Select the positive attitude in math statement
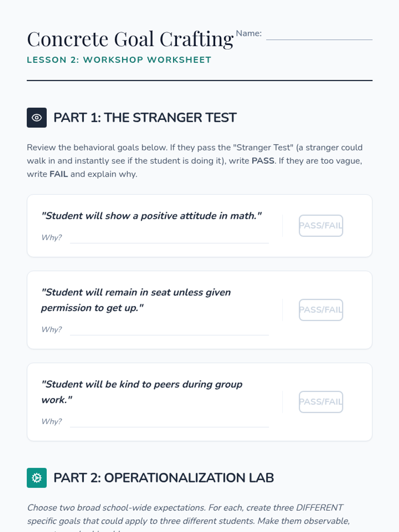 (x=152, y=216)
